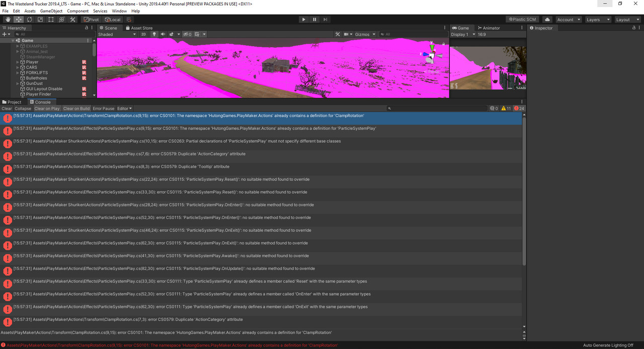644x349 pixels.
Task: Open Layers dropdown
Action: pyautogui.click(x=598, y=20)
